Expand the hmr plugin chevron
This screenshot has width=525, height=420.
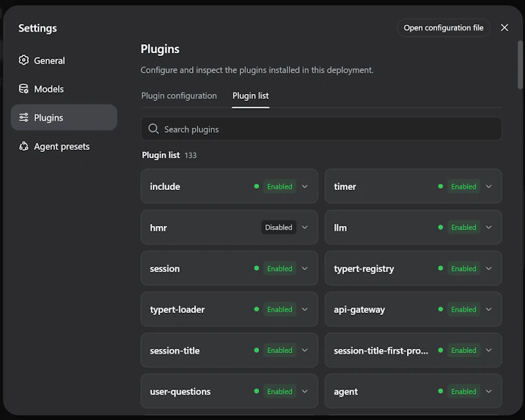(x=305, y=227)
